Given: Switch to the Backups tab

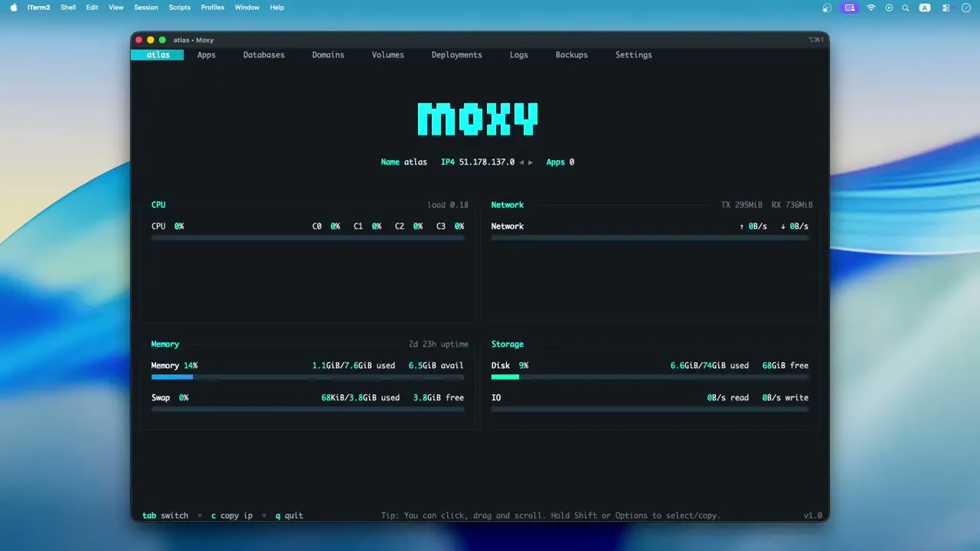Looking at the screenshot, I should (x=571, y=55).
